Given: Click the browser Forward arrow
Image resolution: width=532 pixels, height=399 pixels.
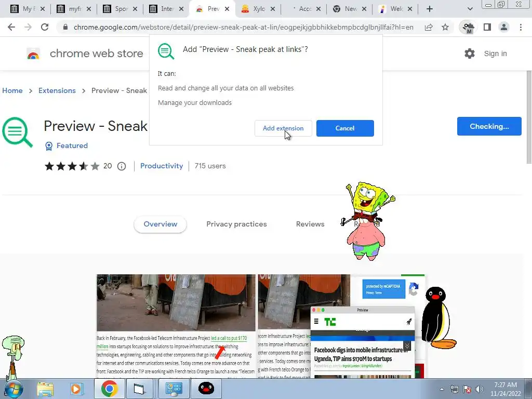Looking at the screenshot, I should point(28,27).
